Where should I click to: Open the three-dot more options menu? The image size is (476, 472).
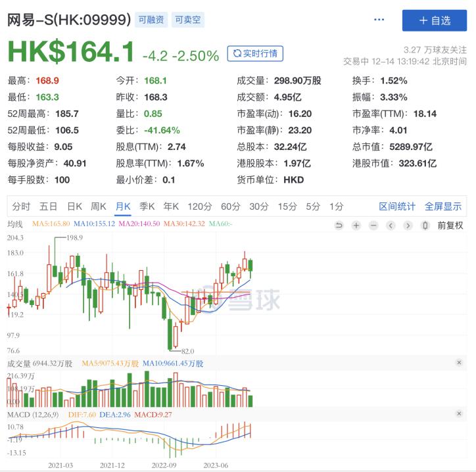(x=379, y=20)
